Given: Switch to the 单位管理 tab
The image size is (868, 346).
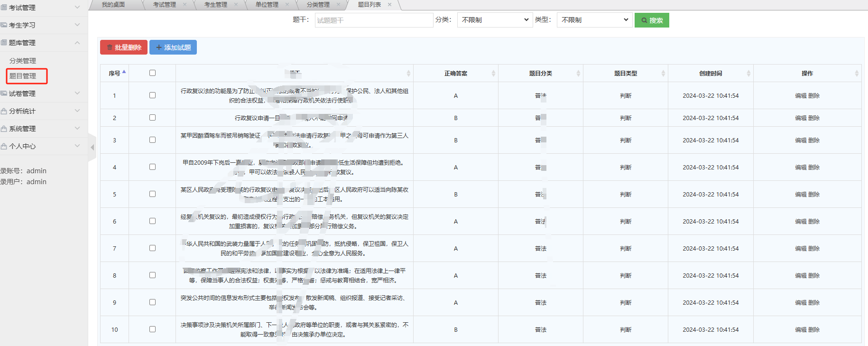Looking at the screenshot, I should pos(267,5).
